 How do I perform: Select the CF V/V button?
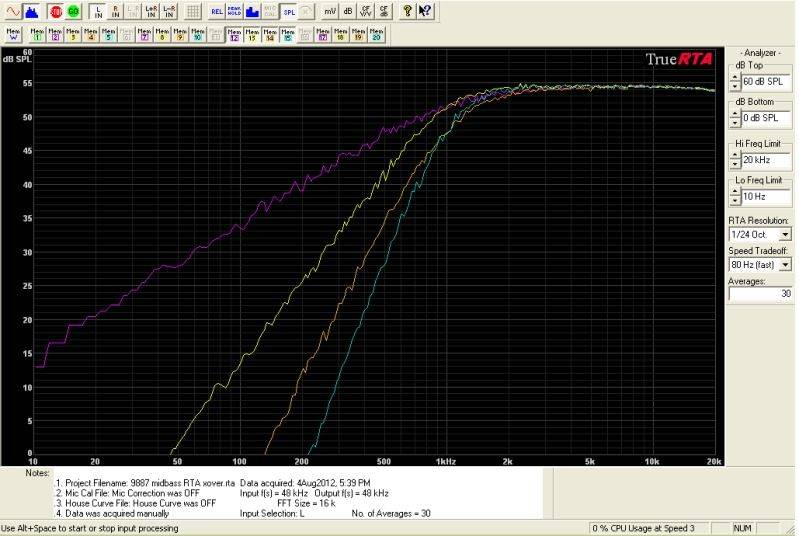(x=365, y=11)
